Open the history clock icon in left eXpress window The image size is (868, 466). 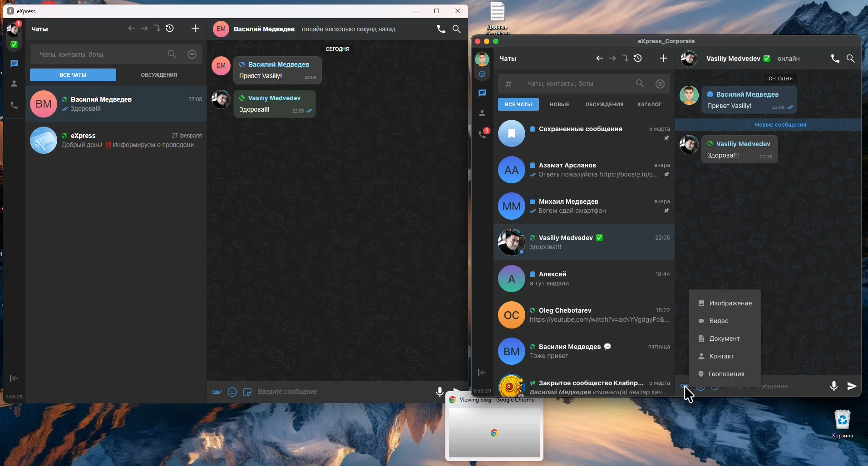pyautogui.click(x=170, y=29)
